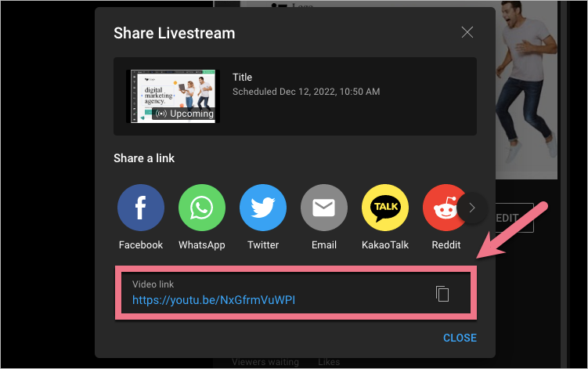Show more share options with the right chevron
The width and height of the screenshot is (588, 369).
pos(471,208)
